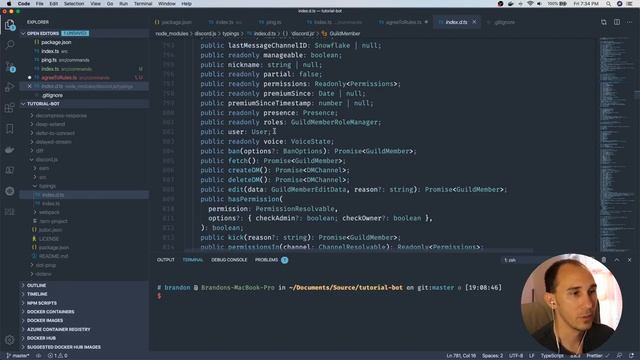Click the Apple menu icon
Screen dimensions: 640x360
click(x=9, y=4)
